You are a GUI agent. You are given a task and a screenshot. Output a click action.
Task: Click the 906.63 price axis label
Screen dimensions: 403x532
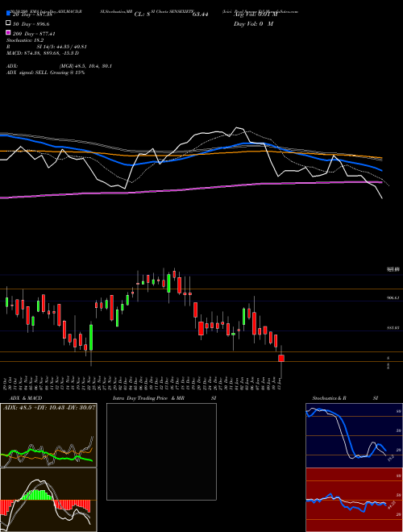393,297
